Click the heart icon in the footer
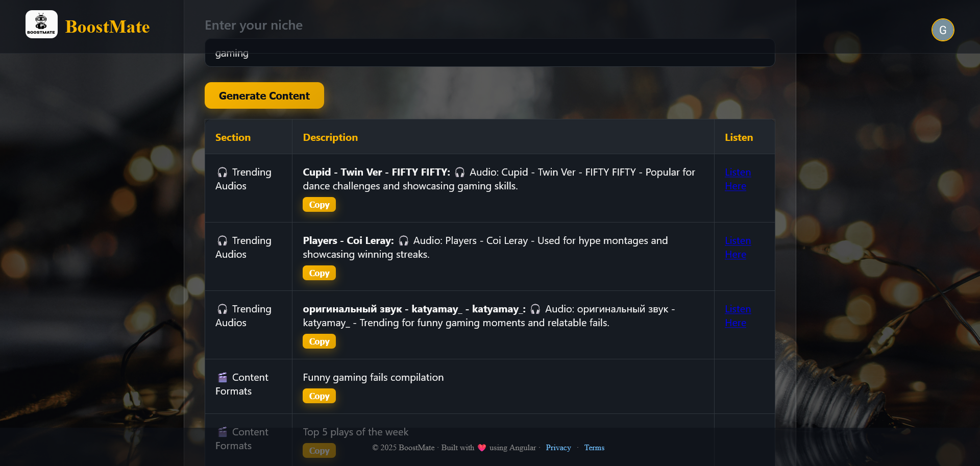The image size is (980, 466). pos(482,448)
